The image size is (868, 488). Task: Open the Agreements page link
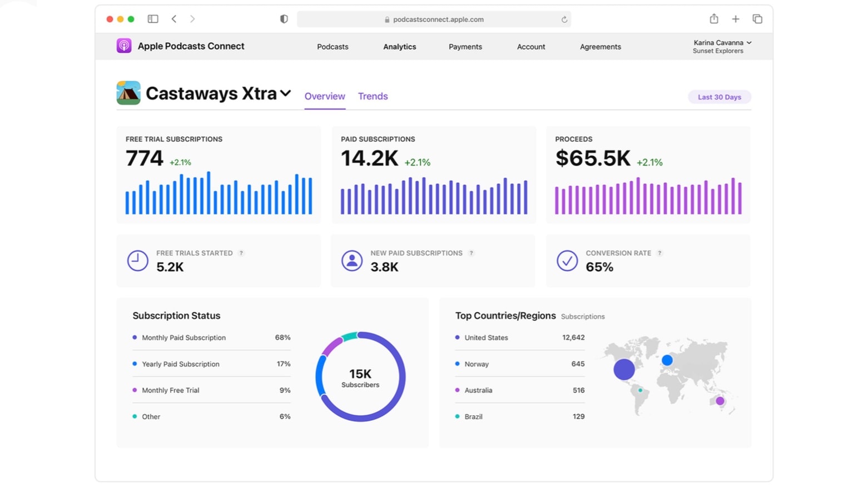600,47
